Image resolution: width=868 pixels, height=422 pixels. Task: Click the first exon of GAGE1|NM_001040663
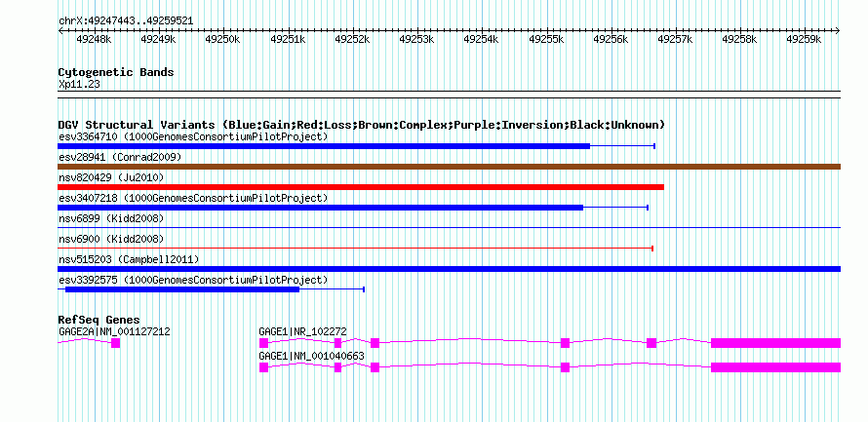click(263, 367)
